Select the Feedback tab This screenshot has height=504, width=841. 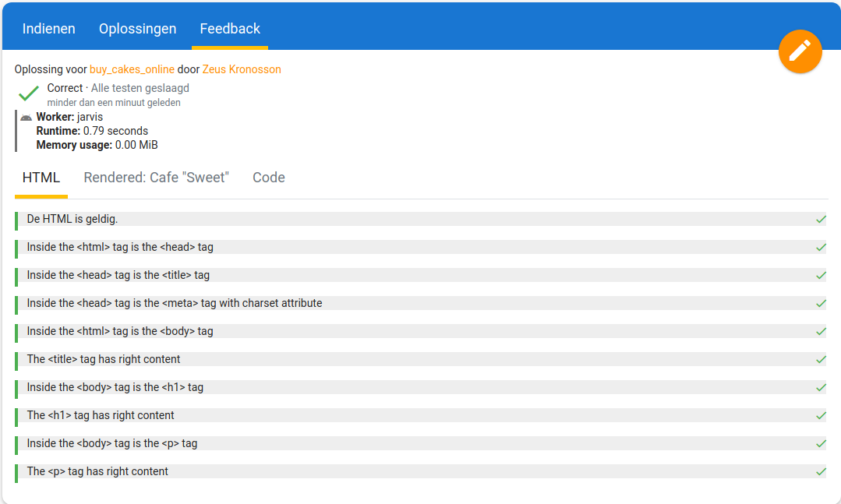tap(229, 28)
